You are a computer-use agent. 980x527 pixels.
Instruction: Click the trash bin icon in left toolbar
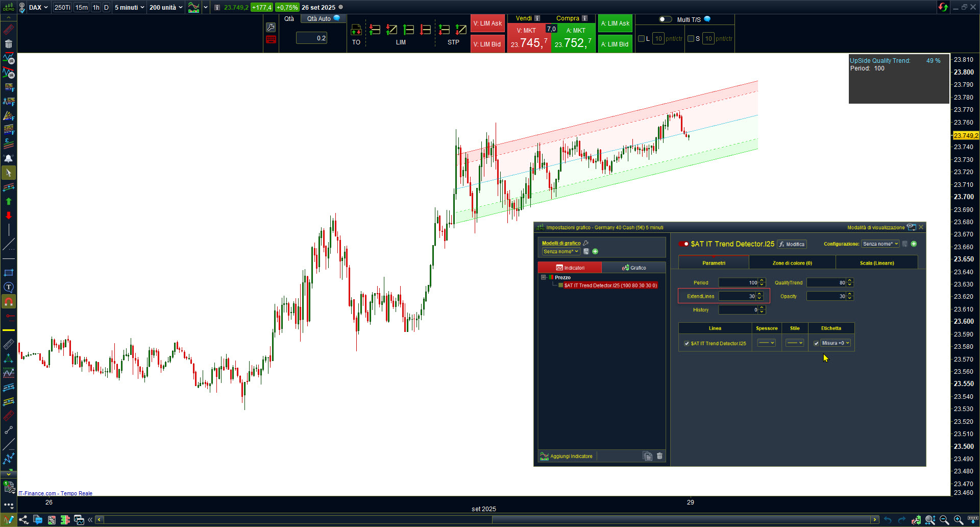point(9,44)
